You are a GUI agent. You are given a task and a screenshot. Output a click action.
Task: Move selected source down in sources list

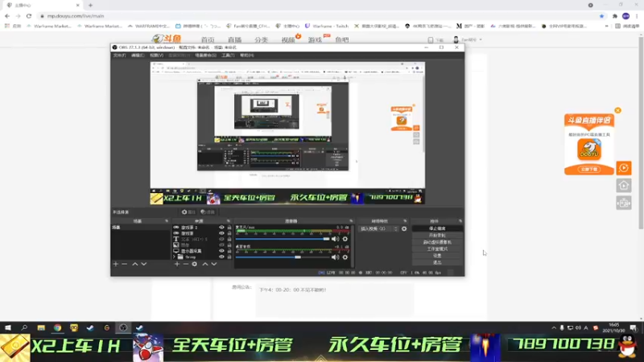214,264
